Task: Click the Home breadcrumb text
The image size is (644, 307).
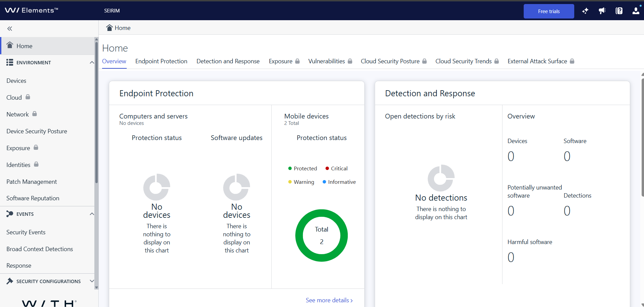Action: pyautogui.click(x=123, y=28)
